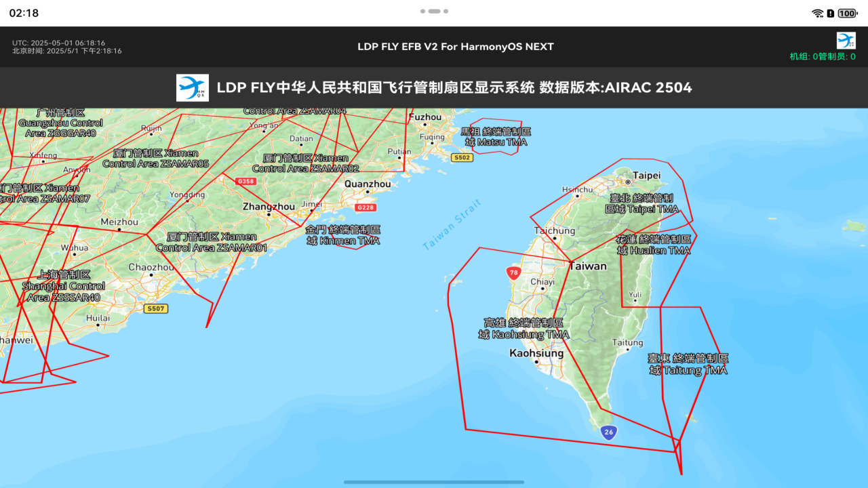Select the Kaohsiung TMA sector label
This screenshot has height=488, width=868.
pyautogui.click(x=524, y=329)
